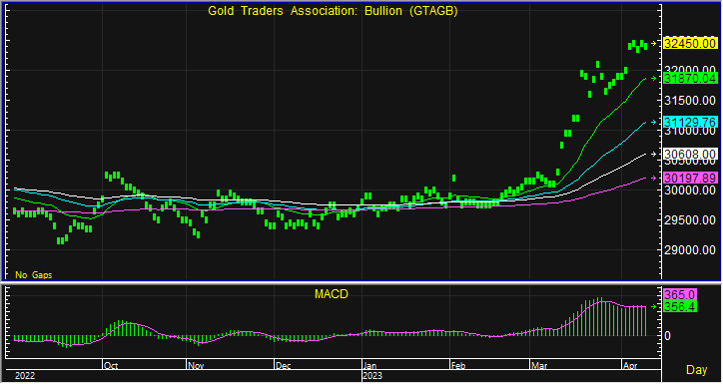
Task: Click the cyan arrow marker beside 31129.76
Action: click(x=653, y=122)
